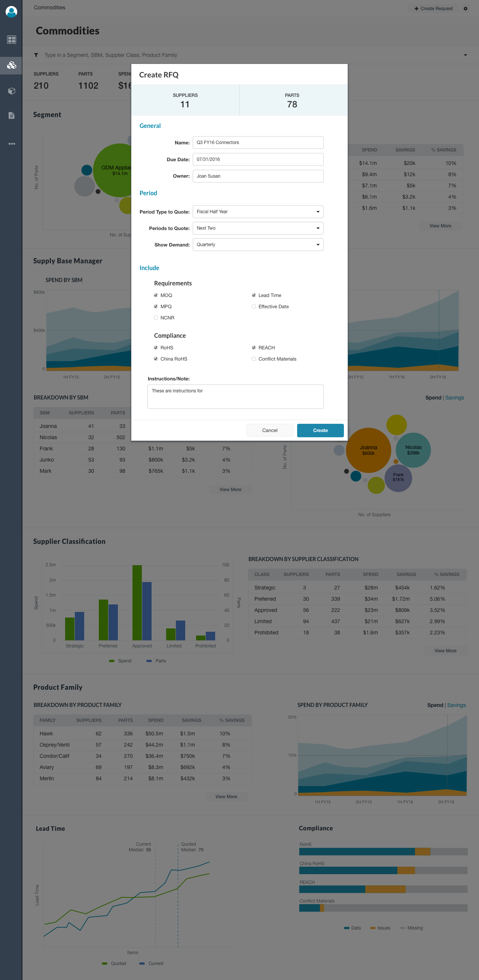Switch product family chart to Savings
Screen dimensions: 479x980
(456, 705)
